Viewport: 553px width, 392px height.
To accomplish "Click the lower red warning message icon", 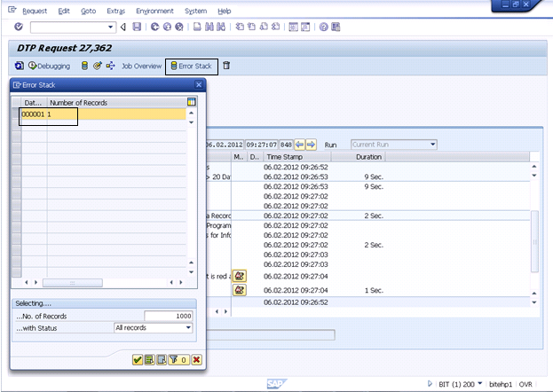I will point(240,290).
